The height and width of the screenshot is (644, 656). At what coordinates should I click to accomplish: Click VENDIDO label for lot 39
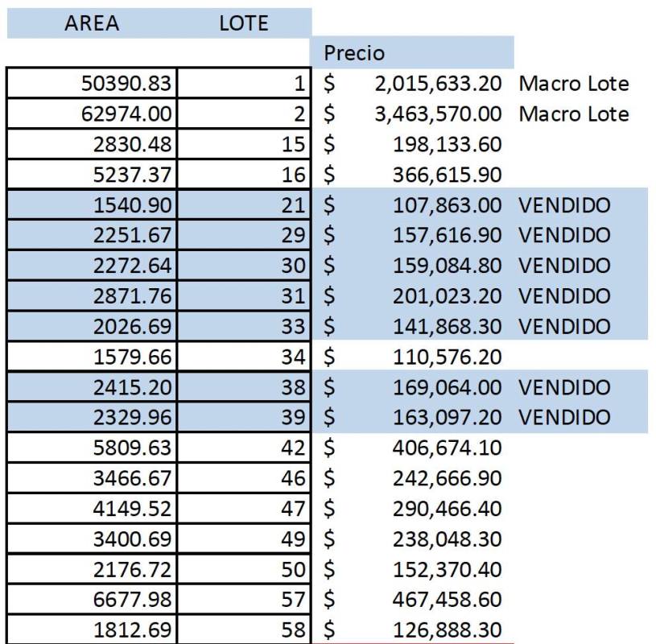tap(564, 418)
